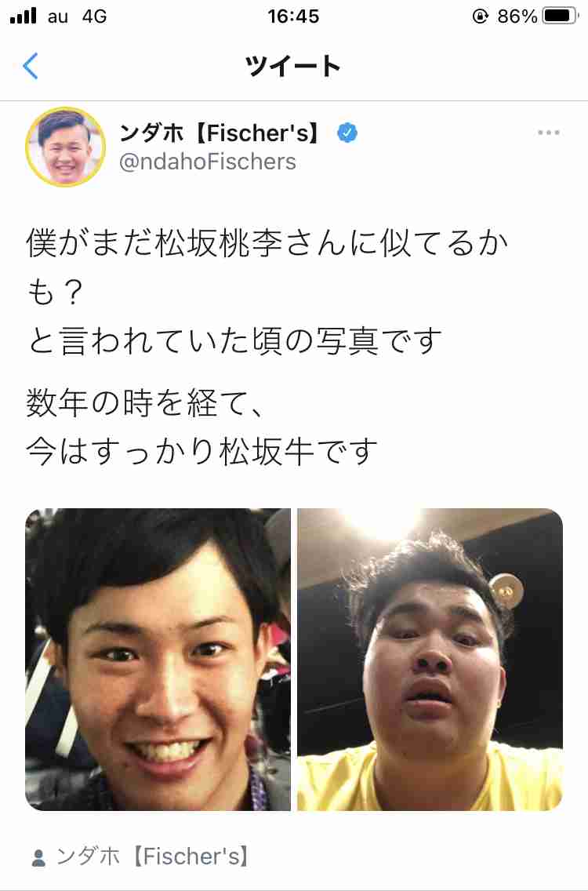Open the three-dot tweet options menu
Screen dimensions: 588x891
548,133
